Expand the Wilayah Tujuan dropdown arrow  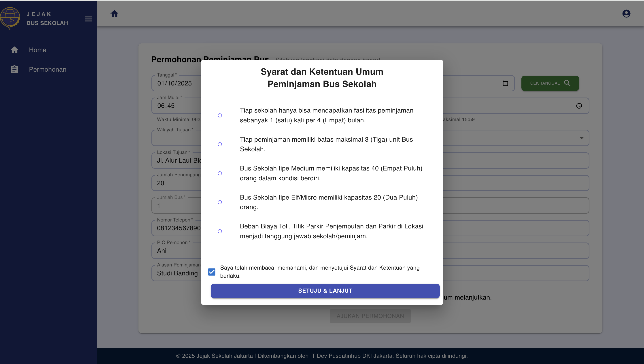click(582, 138)
